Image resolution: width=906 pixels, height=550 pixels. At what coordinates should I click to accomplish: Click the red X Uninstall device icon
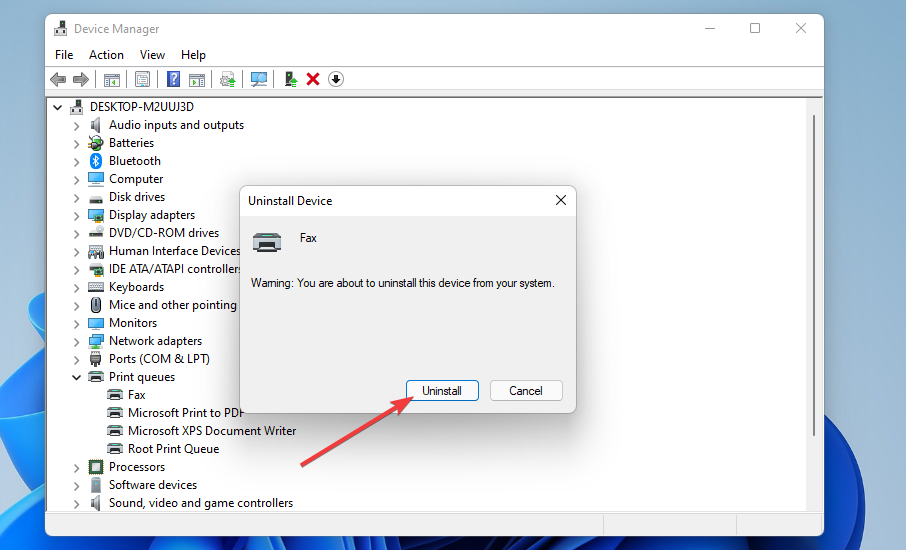click(313, 79)
